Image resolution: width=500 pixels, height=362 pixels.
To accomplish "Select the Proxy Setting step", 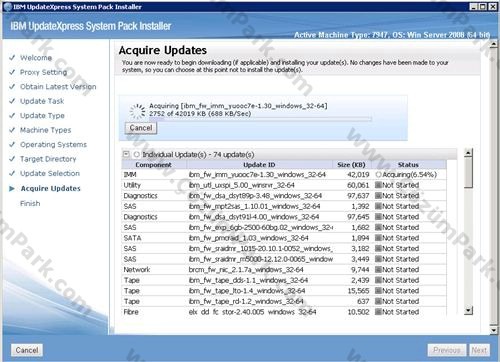I will coord(43,72).
